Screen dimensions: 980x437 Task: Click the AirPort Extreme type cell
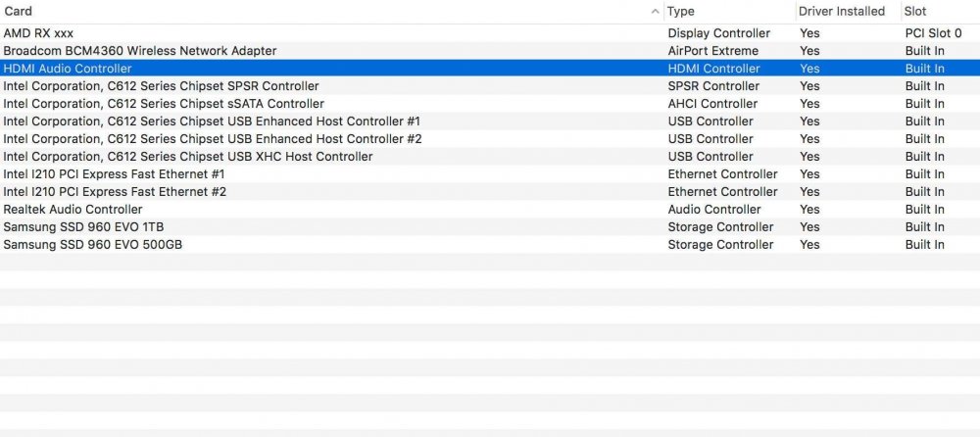713,51
